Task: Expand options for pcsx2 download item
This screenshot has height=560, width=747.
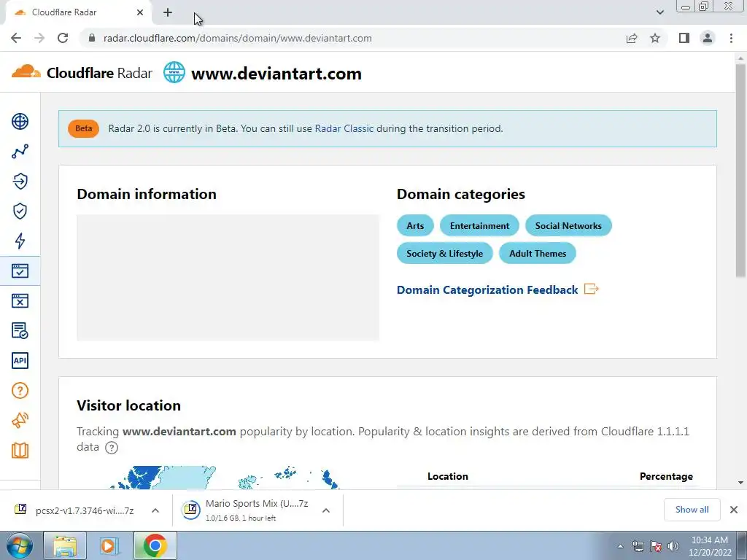Action: [x=155, y=510]
